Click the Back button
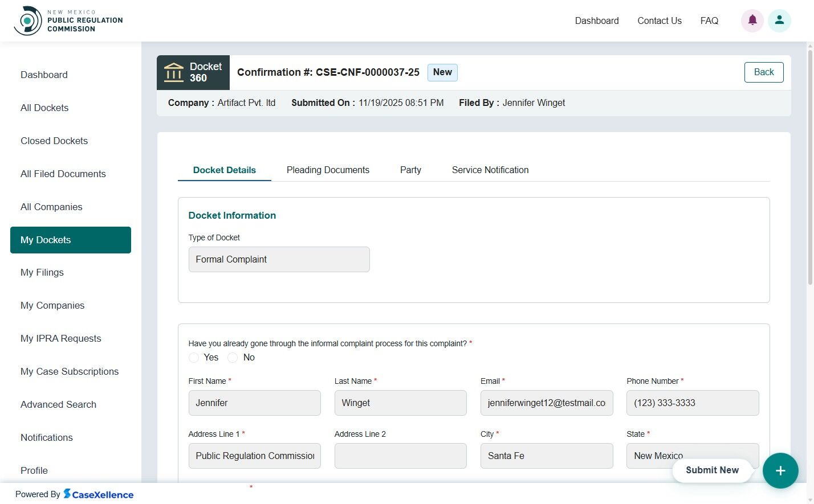Viewport: 814px width, 504px height. [764, 72]
